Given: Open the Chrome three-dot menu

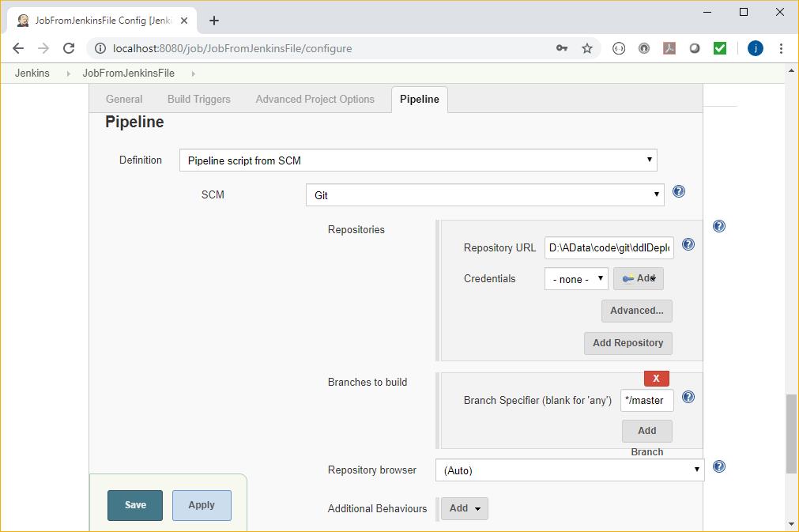Looking at the screenshot, I should [781, 48].
